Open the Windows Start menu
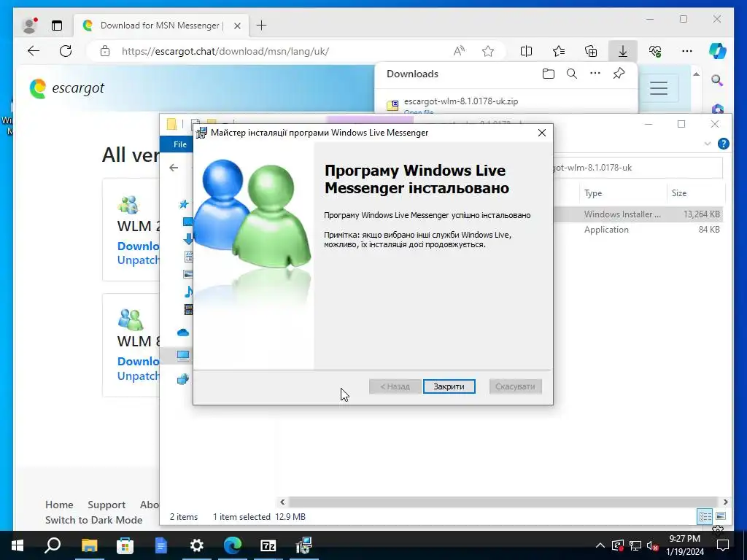 18,545
